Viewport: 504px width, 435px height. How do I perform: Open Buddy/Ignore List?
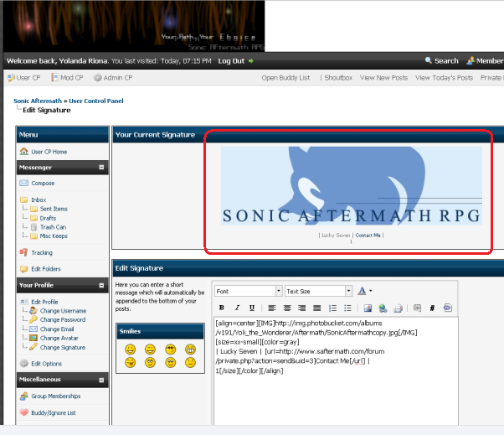point(54,413)
